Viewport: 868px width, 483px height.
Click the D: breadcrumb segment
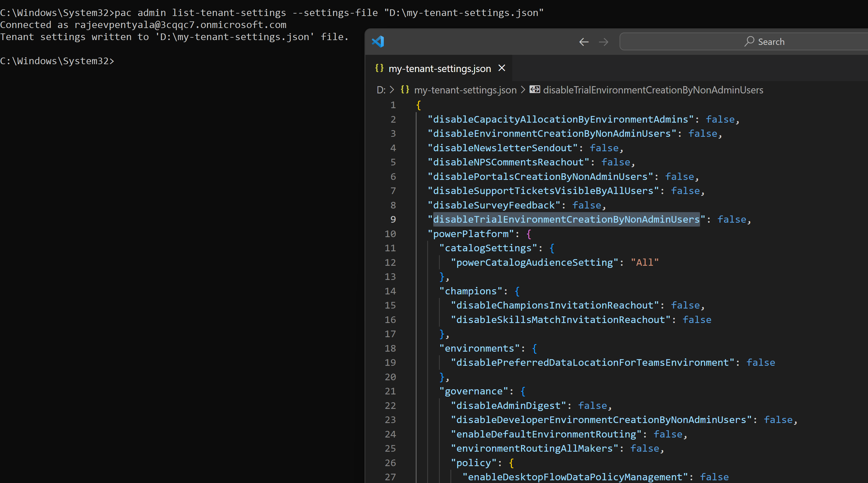tap(381, 90)
